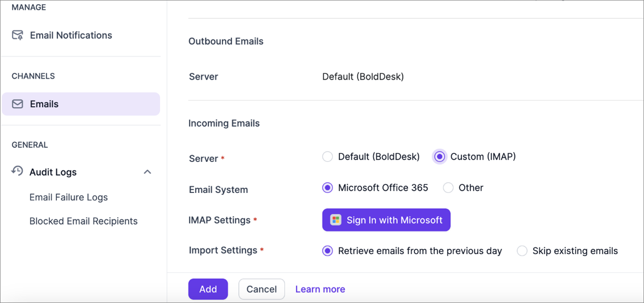644x303 pixels.
Task: Select Custom (IMAP) server radio button
Action: point(440,157)
